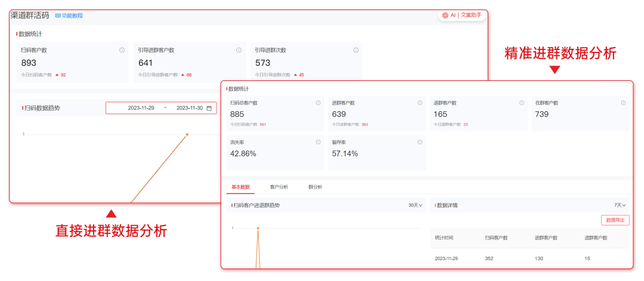Switch to the 客户分析 tab

pyautogui.click(x=278, y=187)
